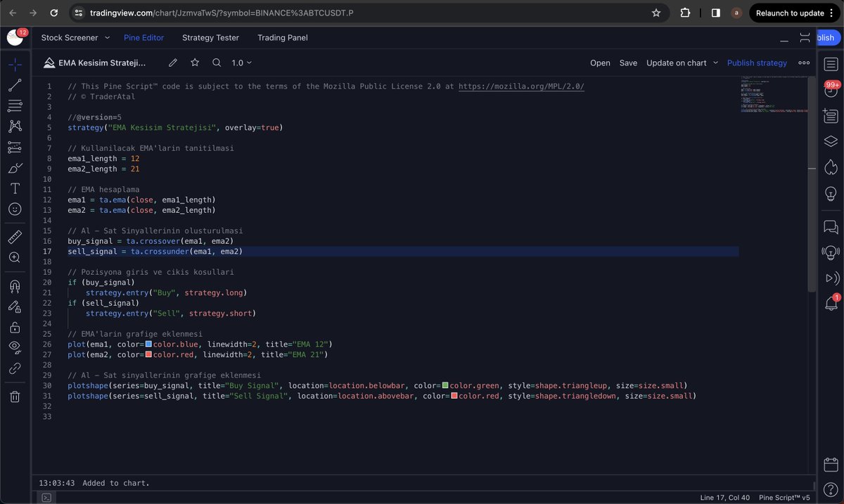Select the ruler measure tool
Image resolution: width=844 pixels, height=504 pixels.
[x=15, y=237]
